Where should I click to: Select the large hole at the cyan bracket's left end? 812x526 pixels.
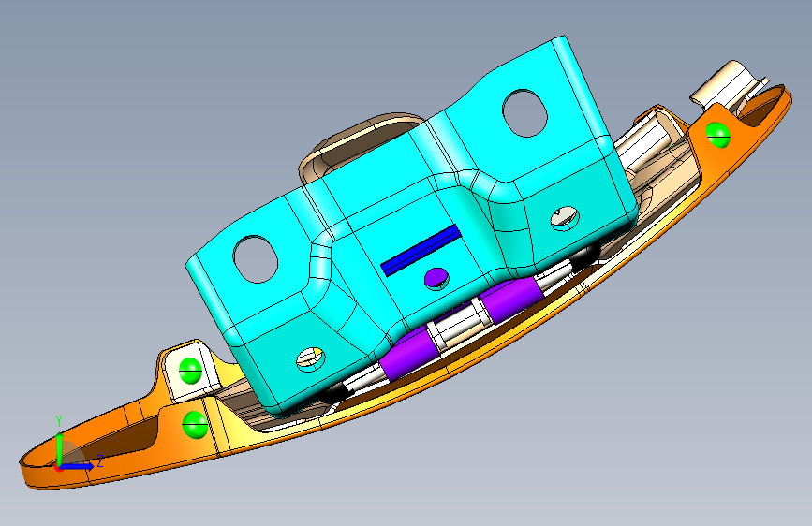coord(256,259)
